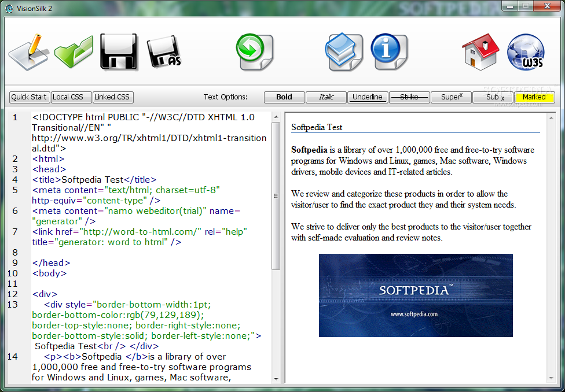
Task: Click the Save As floppy icon
Action: [x=164, y=51]
